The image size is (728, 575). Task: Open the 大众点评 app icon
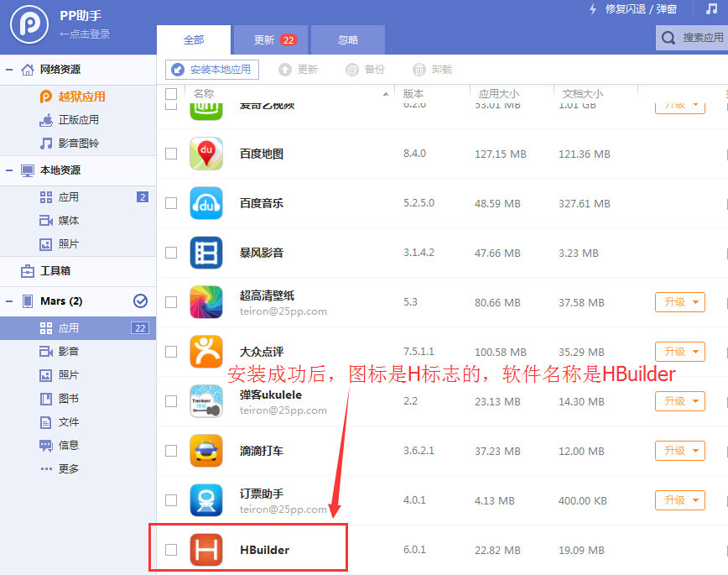tap(206, 352)
